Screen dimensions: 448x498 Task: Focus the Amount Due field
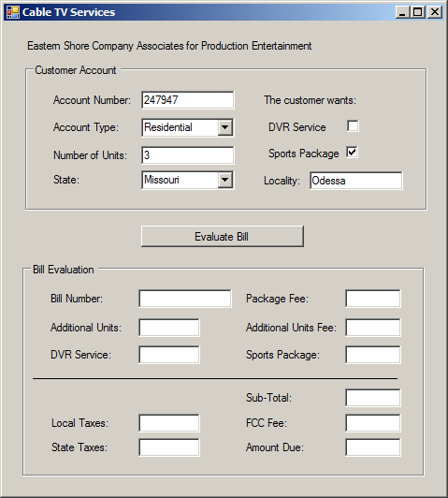(373, 447)
